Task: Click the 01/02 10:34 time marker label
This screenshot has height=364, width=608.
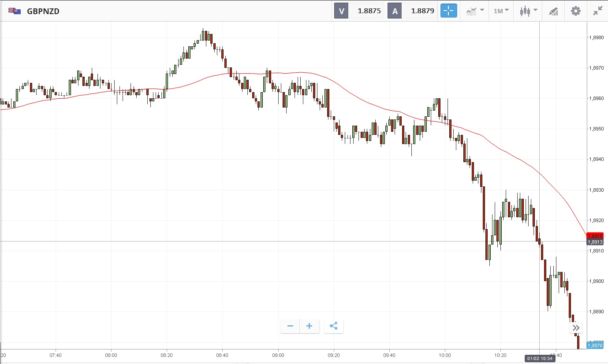Action: pyautogui.click(x=539, y=358)
